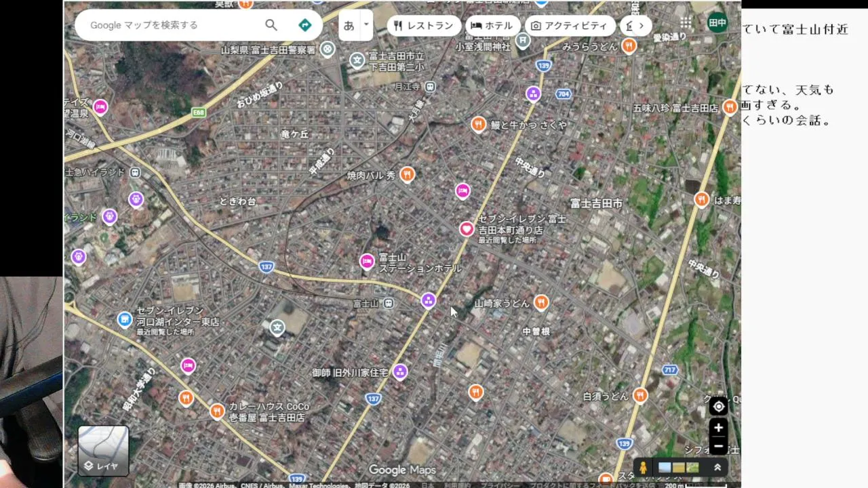Click the 焼肉バル 秀 restaurant pin
Image resolution: width=868 pixels, height=488 pixels.
(407, 175)
